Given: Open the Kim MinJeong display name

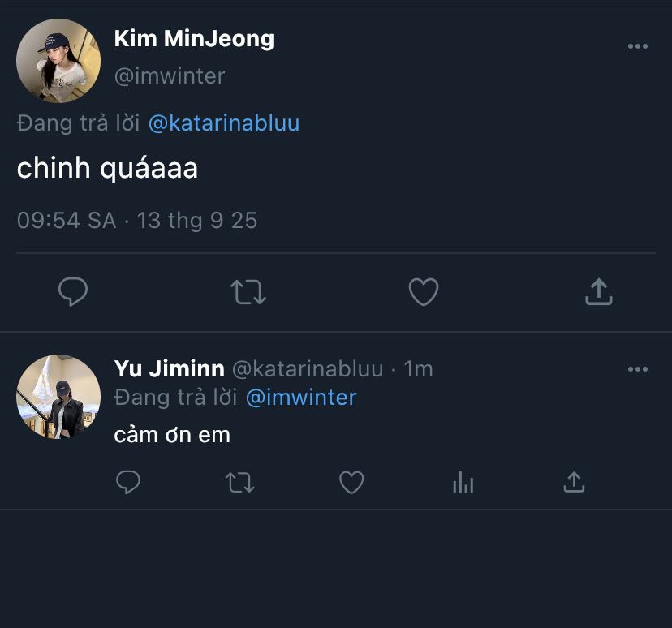Looking at the screenshot, I should coord(194,38).
